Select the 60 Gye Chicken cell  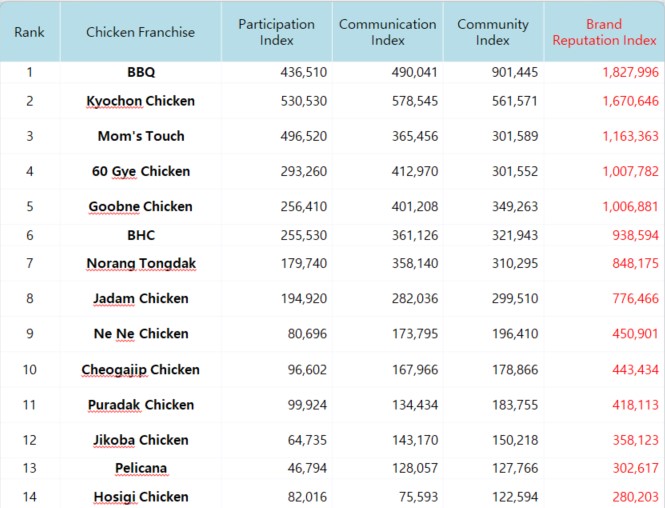(141, 171)
